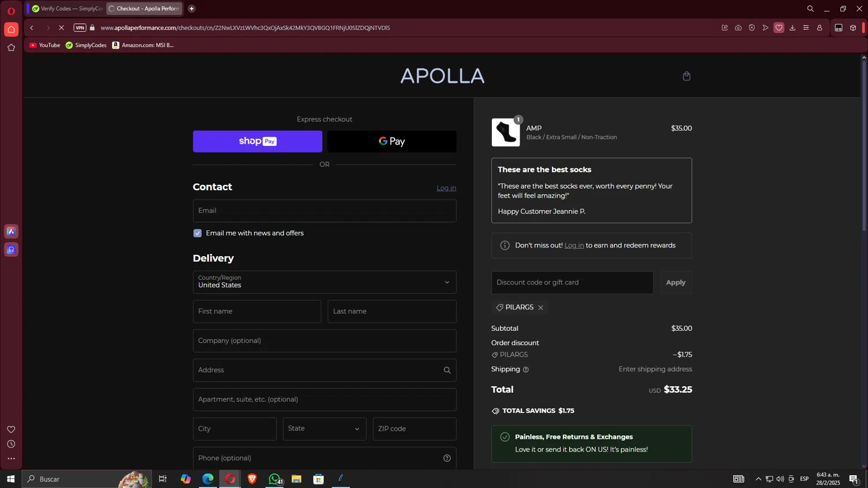Click the First name field

tap(257, 312)
